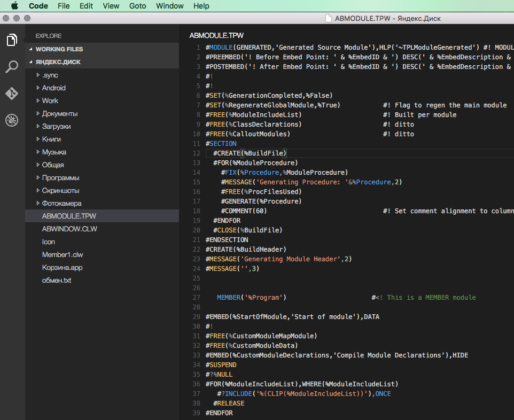514x420 pixels.
Task: Open the Code application menu
Action: 38,6
